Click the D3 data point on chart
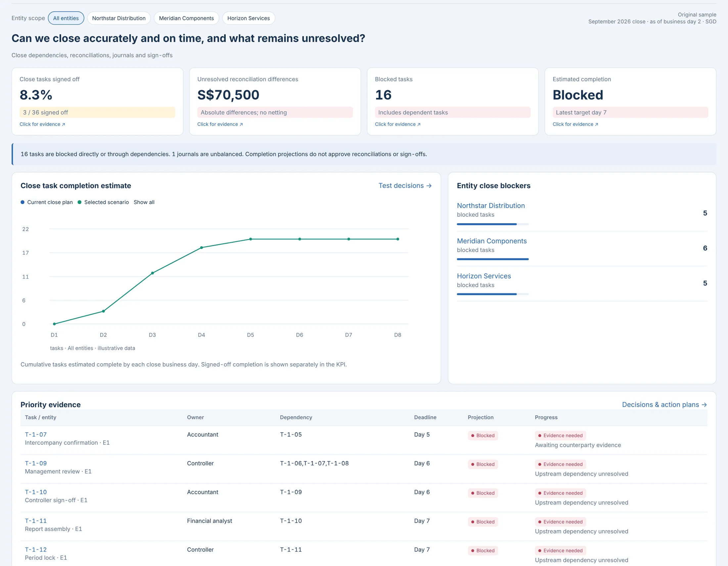 coord(152,273)
